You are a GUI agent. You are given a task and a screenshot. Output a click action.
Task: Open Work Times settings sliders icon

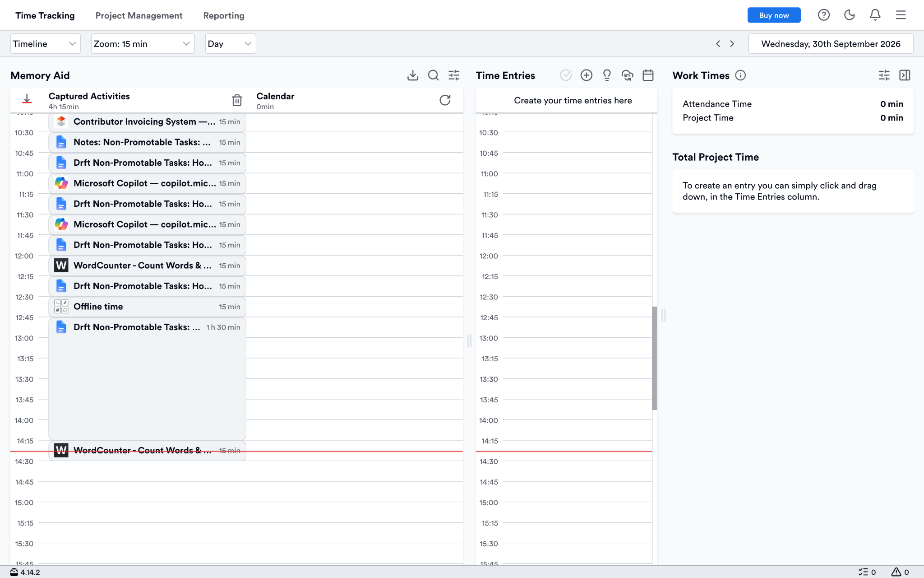pos(884,75)
